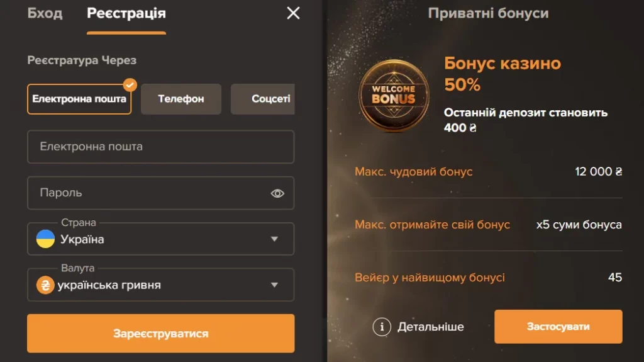
Task: Toggle password visibility with the eye icon
Action: click(277, 193)
